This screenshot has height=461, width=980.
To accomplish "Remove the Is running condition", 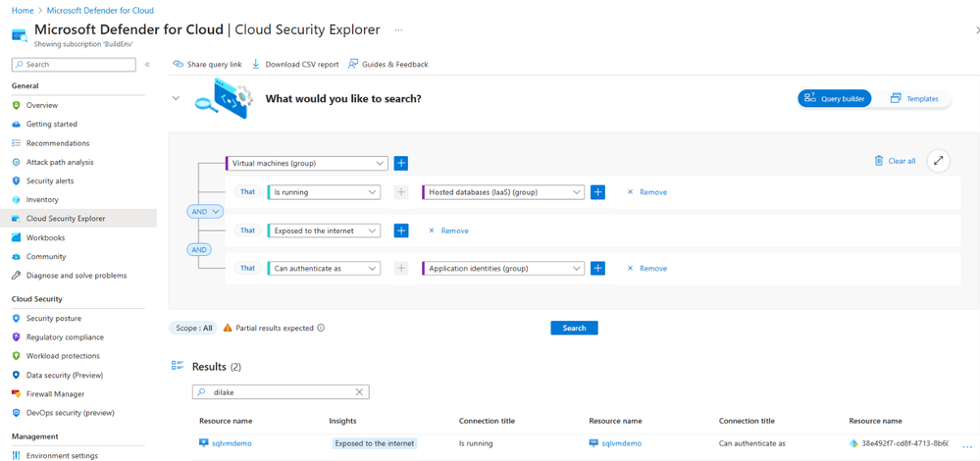I will click(646, 192).
